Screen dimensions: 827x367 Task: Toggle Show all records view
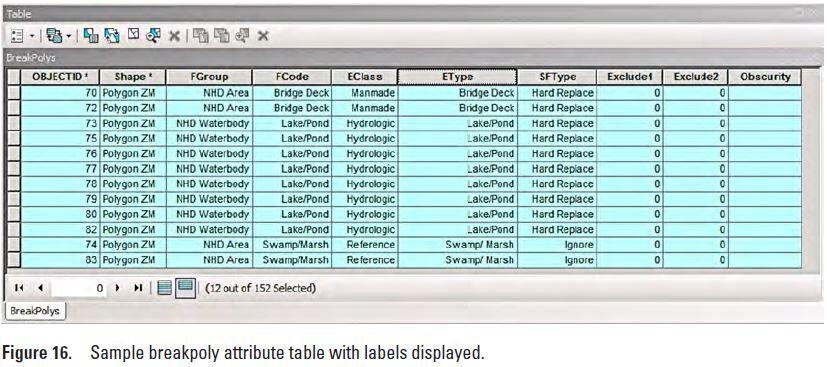point(165,288)
